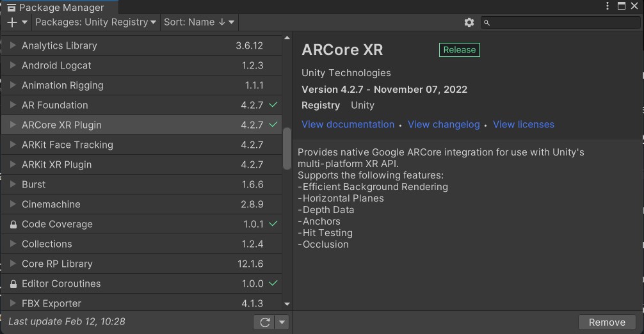Click the Editor Coroutines lock icon
Screen dimensions: 644x334
(x=13, y=284)
